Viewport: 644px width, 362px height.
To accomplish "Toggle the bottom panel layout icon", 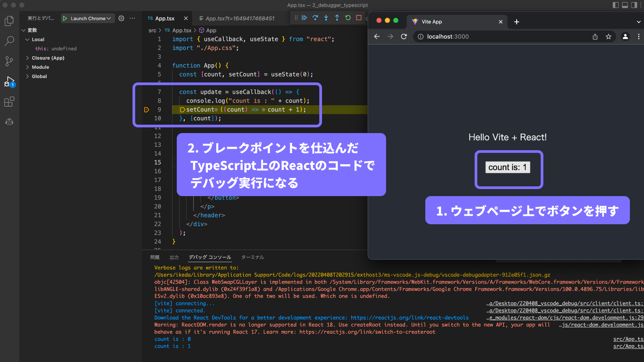I will coord(625,5).
